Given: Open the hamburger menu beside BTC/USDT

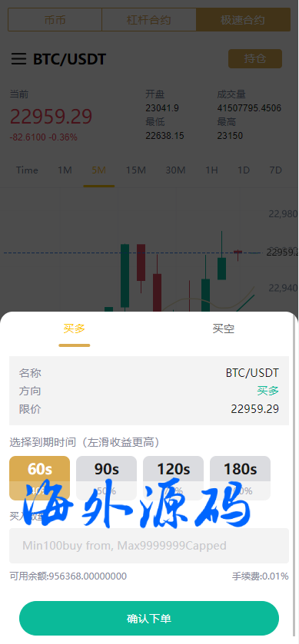Looking at the screenshot, I should pos(18,59).
